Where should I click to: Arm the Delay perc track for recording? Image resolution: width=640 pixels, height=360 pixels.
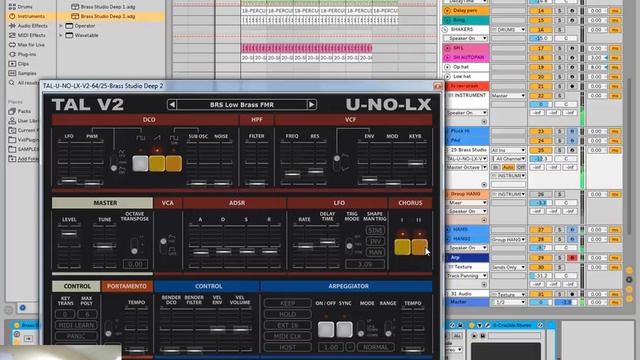click(572, 11)
